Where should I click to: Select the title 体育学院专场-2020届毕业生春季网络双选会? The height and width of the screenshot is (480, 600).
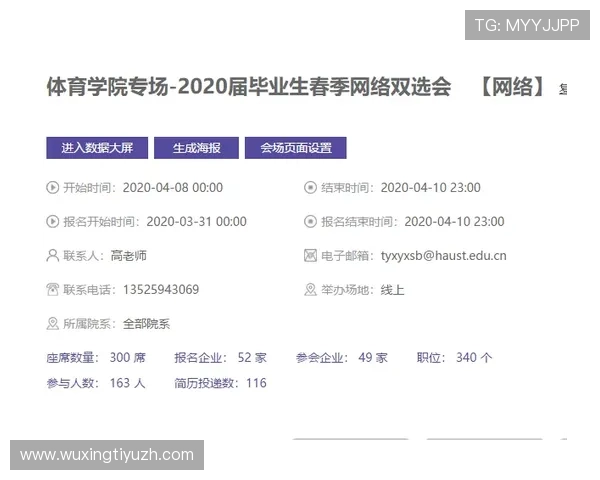click(249, 87)
